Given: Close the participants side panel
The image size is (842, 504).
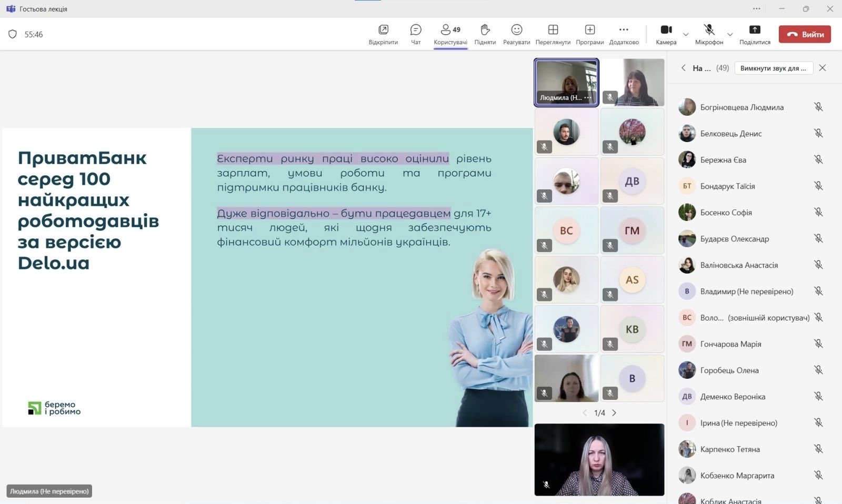Looking at the screenshot, I should tap(823, 68).
